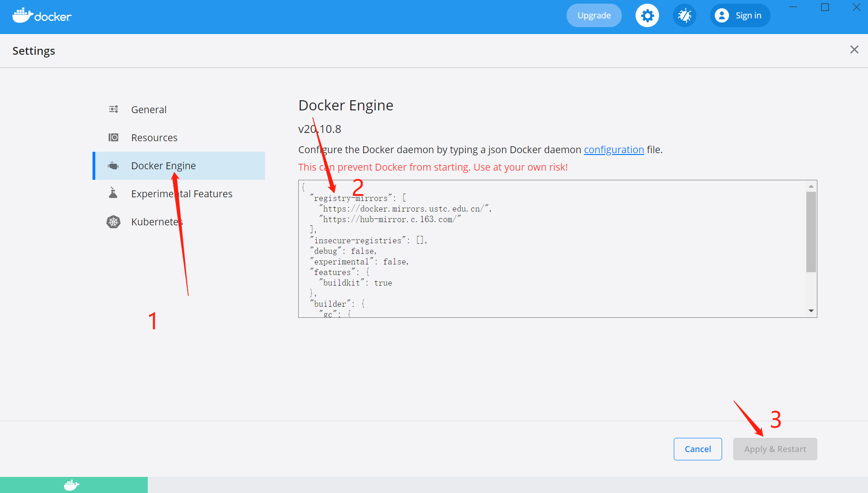Open the Experimental Features section
Image resolution: width=868 pixels, height=493 pixels.
179,194
